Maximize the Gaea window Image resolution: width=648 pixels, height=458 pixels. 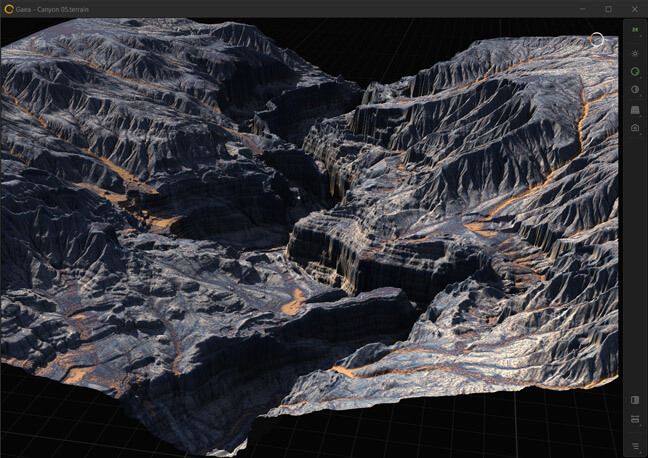(x=608, y=9)
